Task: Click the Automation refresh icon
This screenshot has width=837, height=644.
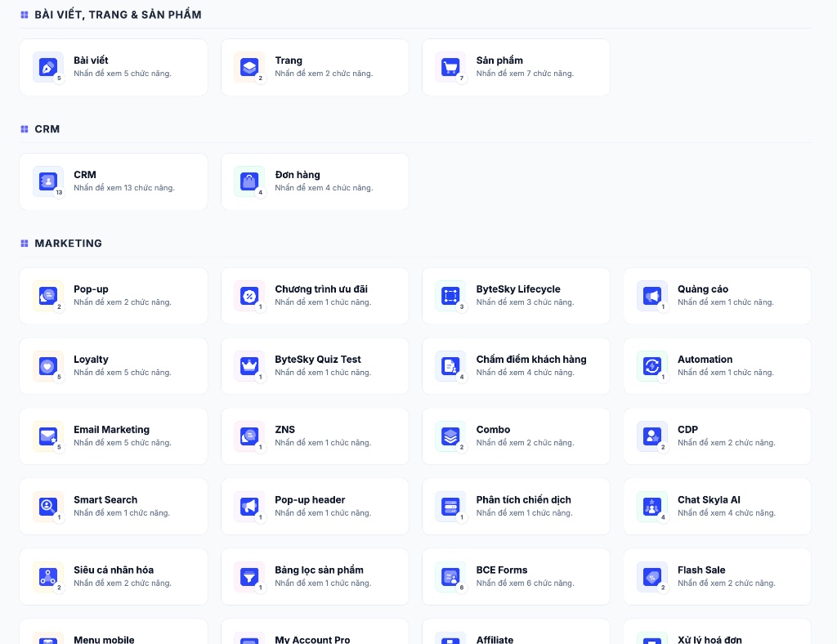Action: click(651, 366)
